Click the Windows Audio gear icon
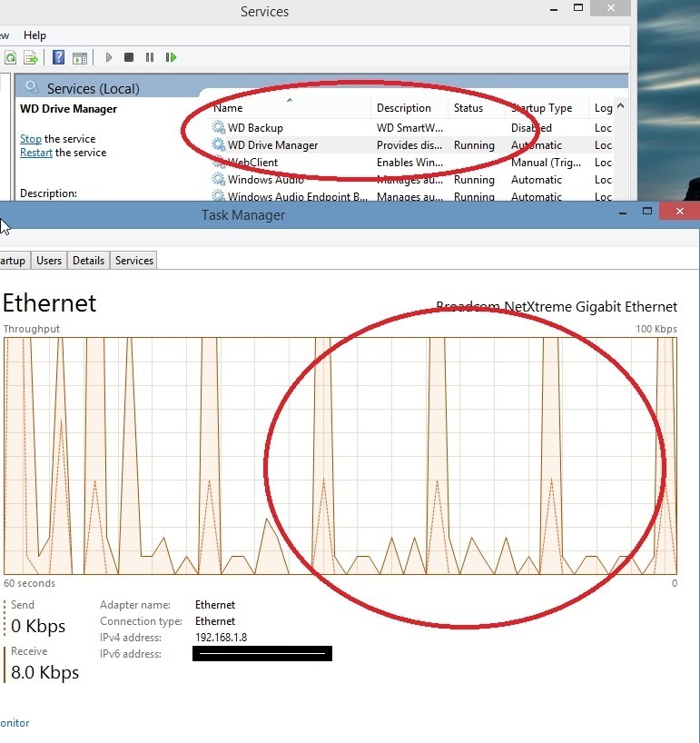 [x=218, y=179]
